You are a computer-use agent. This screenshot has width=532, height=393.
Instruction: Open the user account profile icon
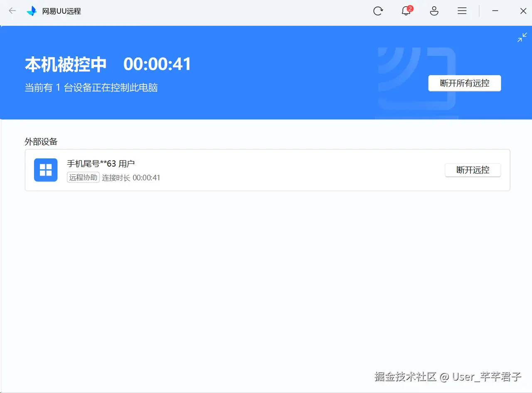pyautogui.click(x=434, y=11)
